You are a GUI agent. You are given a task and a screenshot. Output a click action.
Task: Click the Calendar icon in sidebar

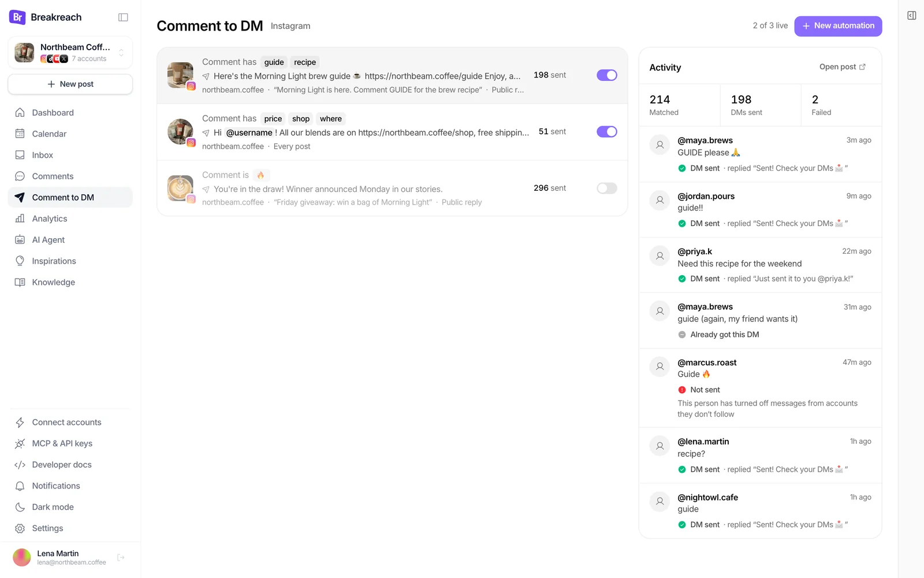coord(20,134)
